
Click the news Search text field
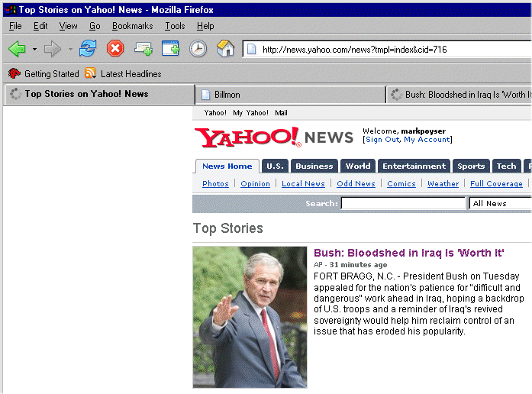403,204
